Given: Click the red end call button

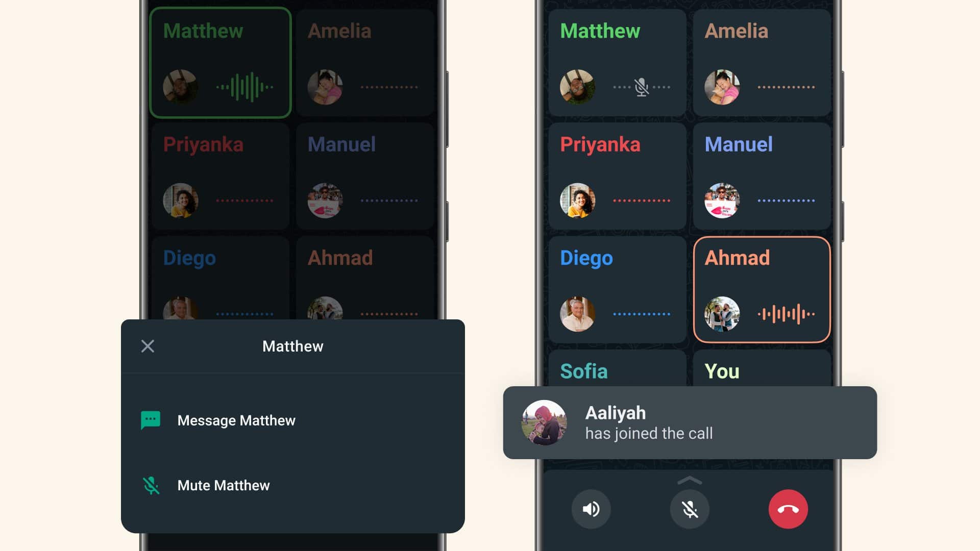Looking at the screenshot, I should tap(791, 509).
